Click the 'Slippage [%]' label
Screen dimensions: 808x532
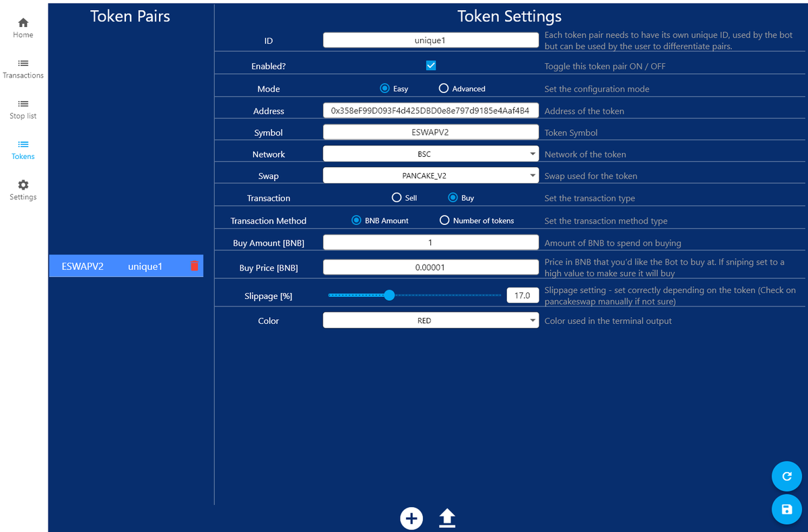pos(269,296)
